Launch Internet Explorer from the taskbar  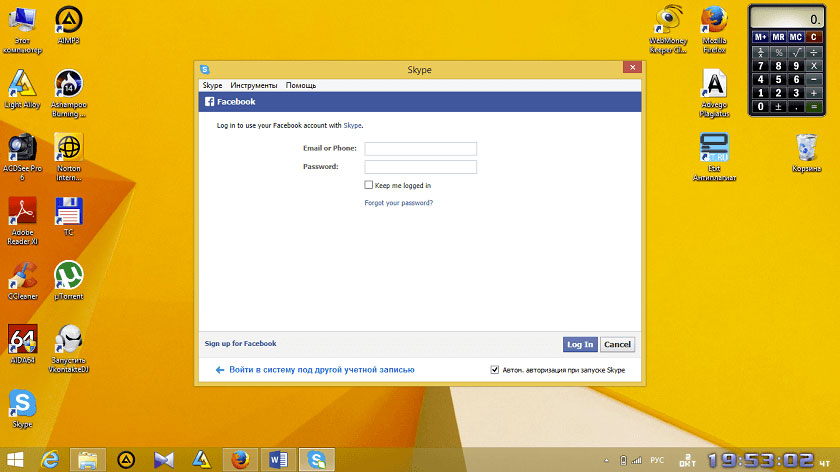[50, 460]
